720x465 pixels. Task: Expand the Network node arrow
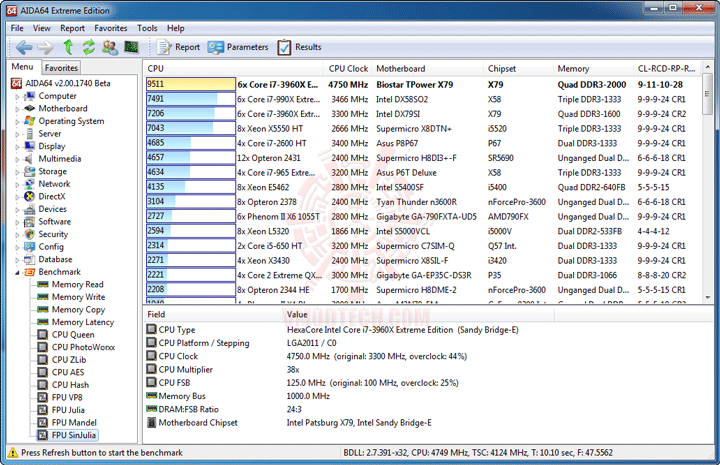(17, 185)
